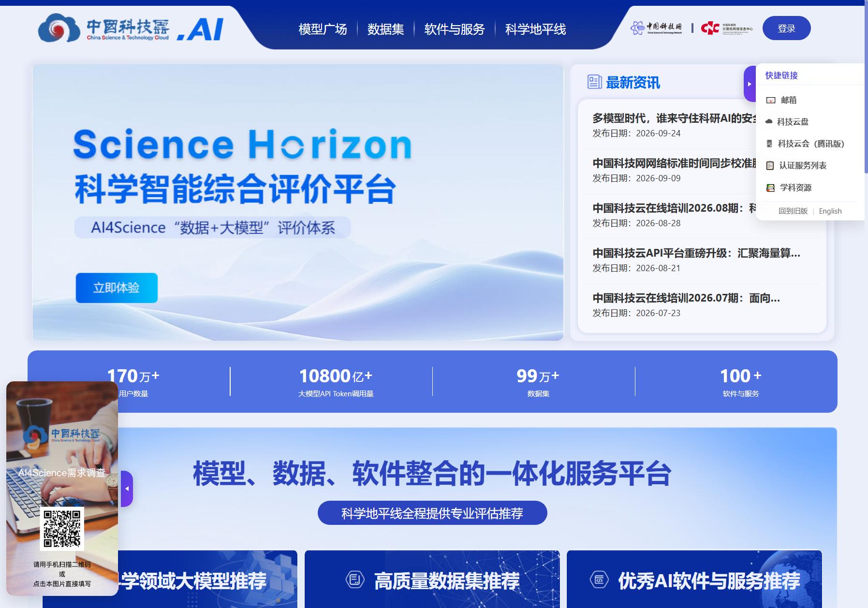Click the 科技云盘 cloud drive icon
The image size is (868, 608).
[769, 122]
